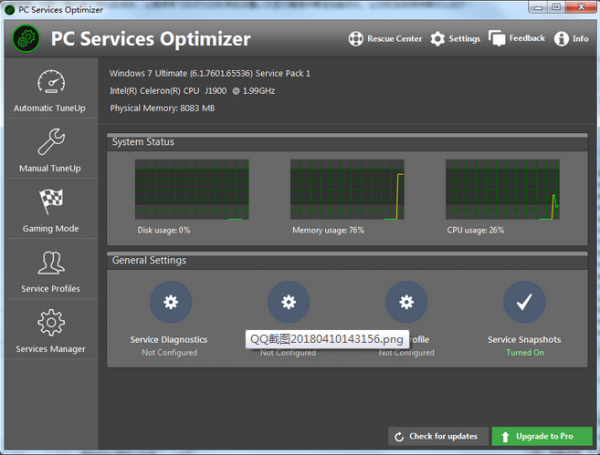Click the General Settings section header
600x455 pixels.
coord(347,261)
